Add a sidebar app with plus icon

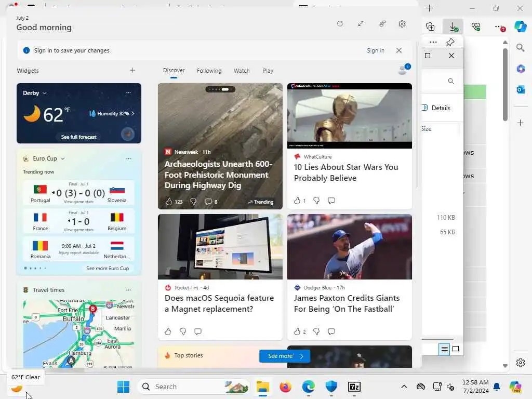[521, 123]
